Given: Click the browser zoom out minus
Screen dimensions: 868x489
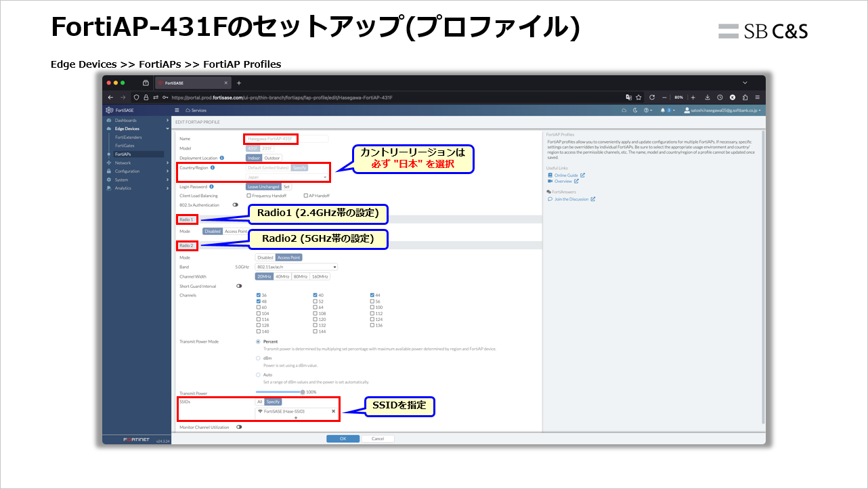Looking at the screenshot, I should click(x=664, y=98).
